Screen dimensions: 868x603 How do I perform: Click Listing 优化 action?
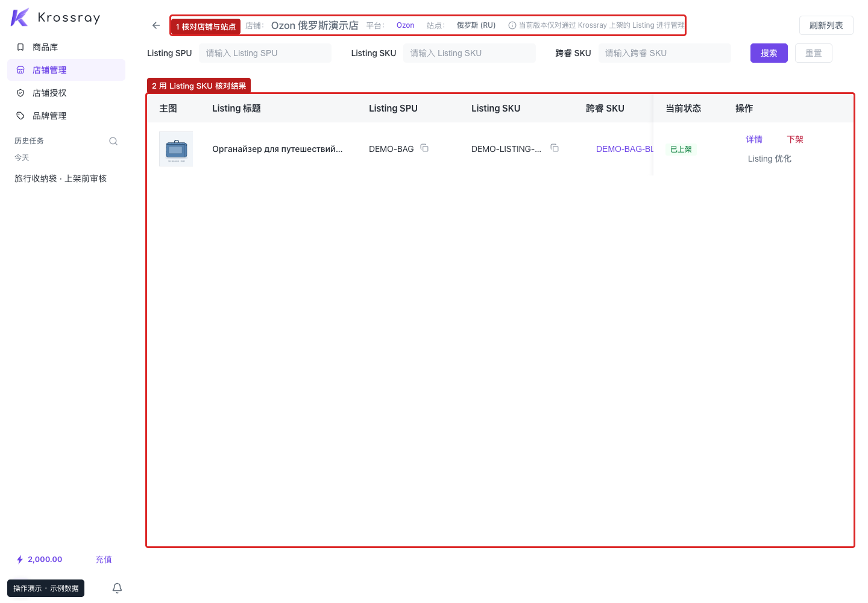(770, 159)
